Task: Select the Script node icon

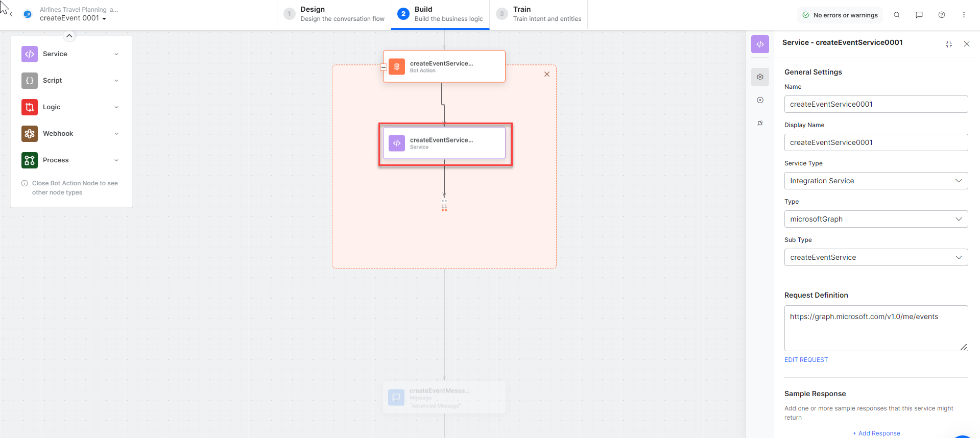Action: tap(30, 81)
